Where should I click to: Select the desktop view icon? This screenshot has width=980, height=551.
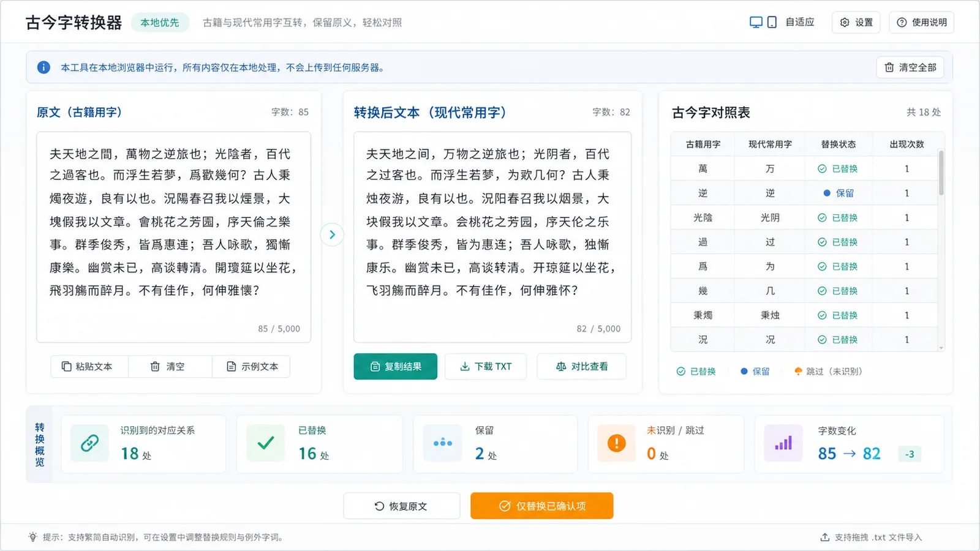click(x=756, y=22)
